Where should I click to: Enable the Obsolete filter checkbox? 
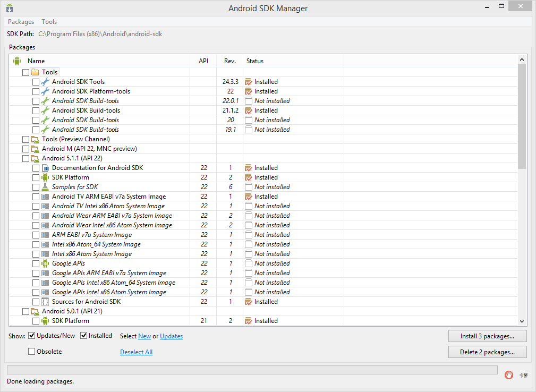31,351
